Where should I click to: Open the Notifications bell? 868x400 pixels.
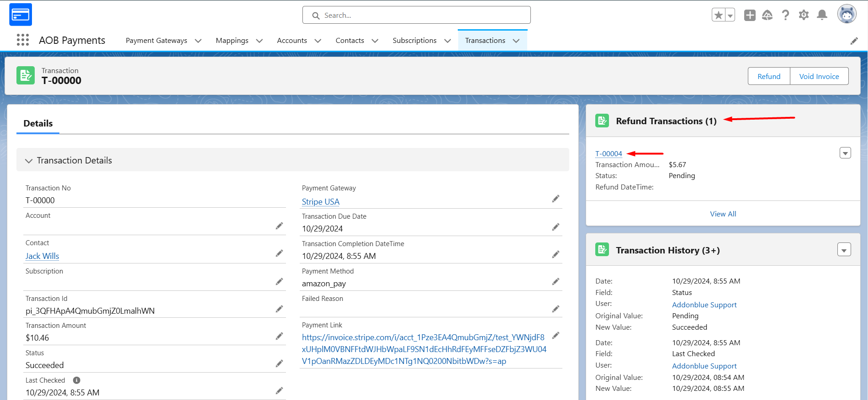822,15
